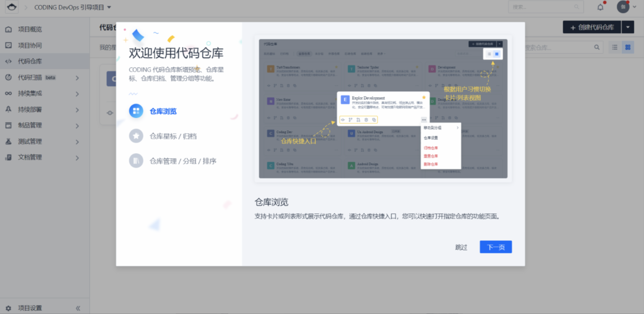Screen dimensions: 644x314
Task: Open 测试管理 in the sidebar
Action: pos(45,141)
